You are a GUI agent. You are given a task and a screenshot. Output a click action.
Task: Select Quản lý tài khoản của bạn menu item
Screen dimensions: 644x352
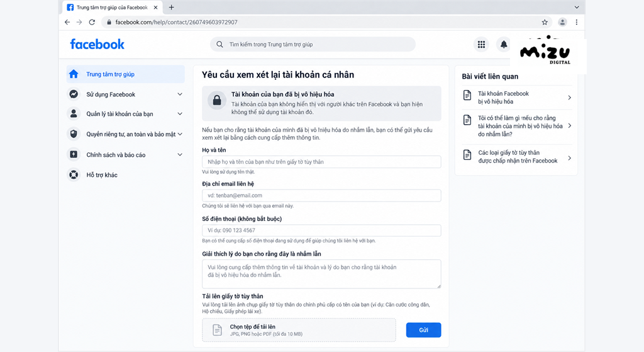(x=126, y=114)
